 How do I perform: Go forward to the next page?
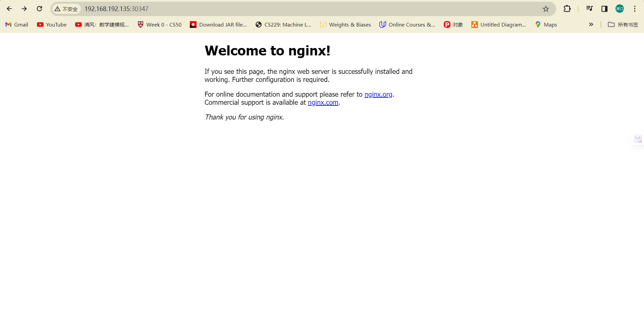[24, 9]
